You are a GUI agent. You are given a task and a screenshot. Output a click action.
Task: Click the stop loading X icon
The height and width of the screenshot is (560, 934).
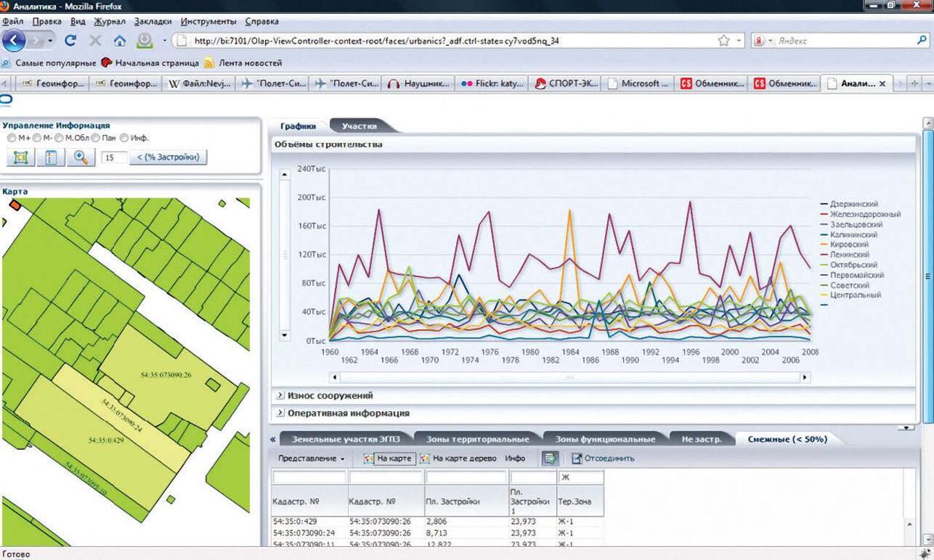click(x=95, y=41)
